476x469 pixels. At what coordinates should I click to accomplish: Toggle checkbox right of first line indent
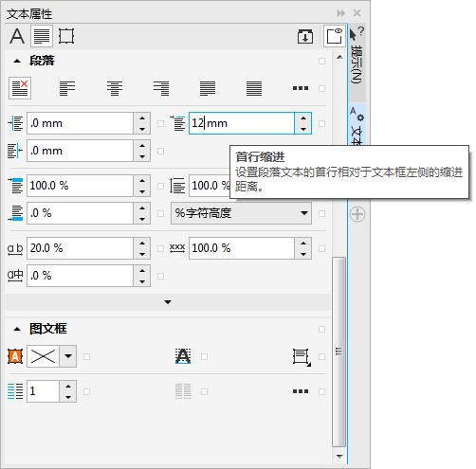[321, 123]
